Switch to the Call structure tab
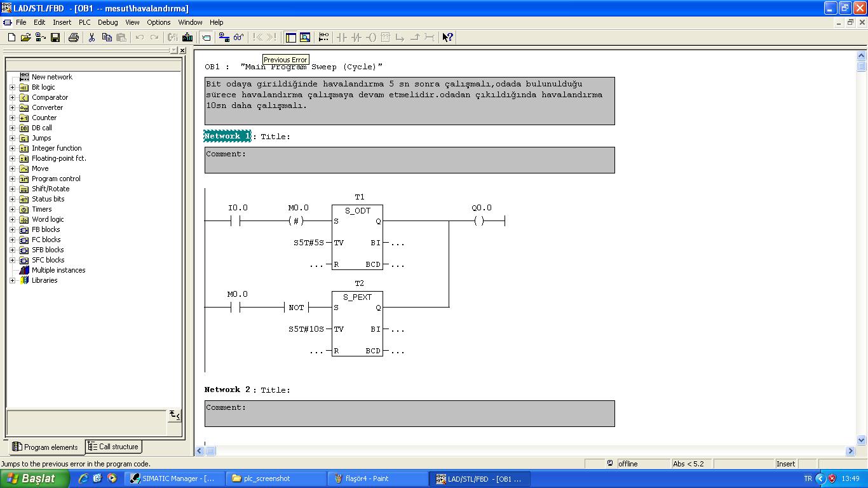Viewport: 868px width, 488px height. 113,447
